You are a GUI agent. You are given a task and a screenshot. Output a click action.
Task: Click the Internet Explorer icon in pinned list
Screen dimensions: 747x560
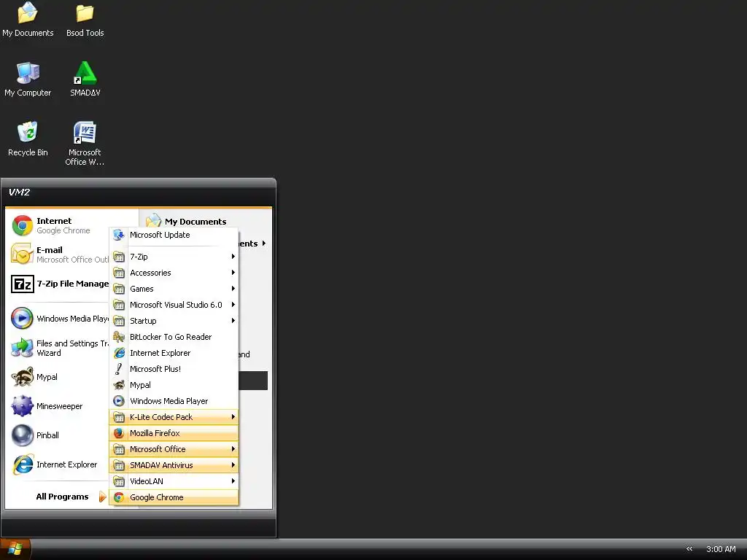[x=23, y=464]
